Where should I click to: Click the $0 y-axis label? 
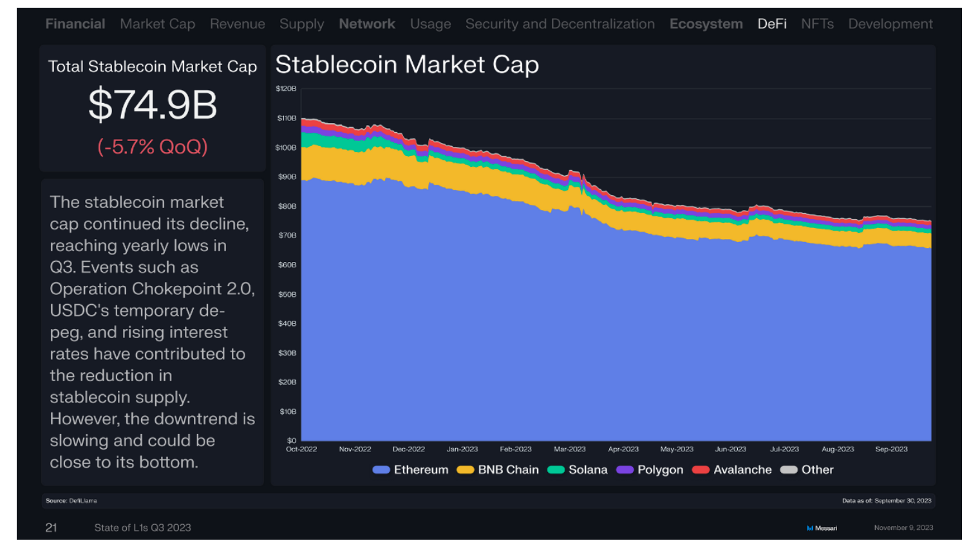click(x=292, y=441)
